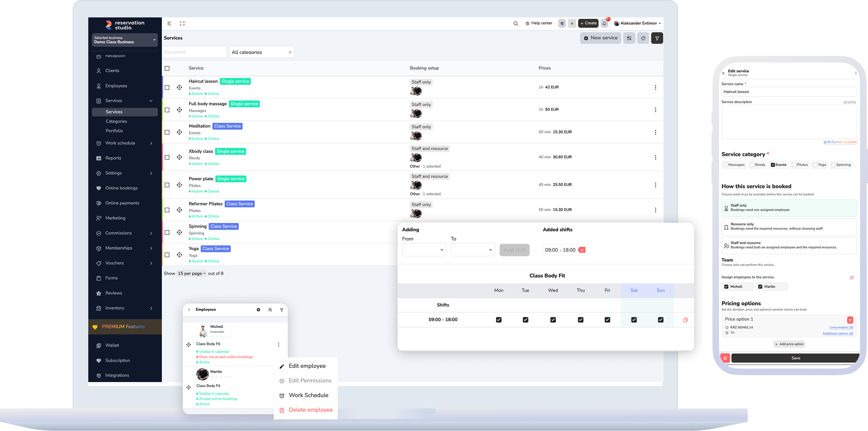Viewport: 868px width, 431px height.
Task: Expand Memberships in the sidebar
Action: pyautogui.click(x=125, y=248)
